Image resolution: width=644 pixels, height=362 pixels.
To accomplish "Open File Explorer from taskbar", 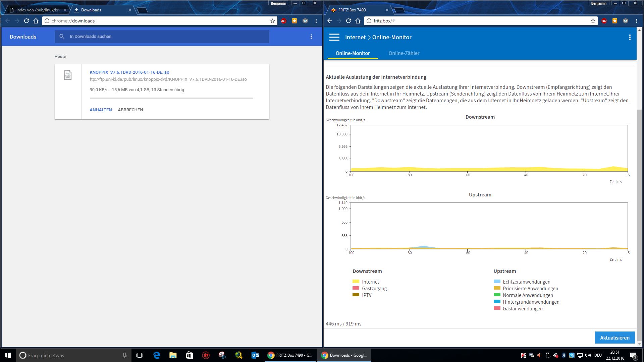I will click(173, 355).
